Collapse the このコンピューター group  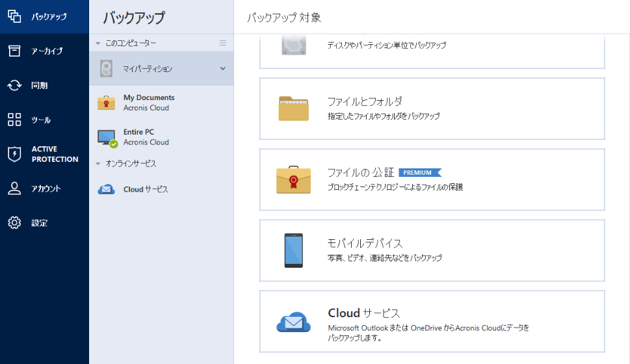[x=98, y=44]
